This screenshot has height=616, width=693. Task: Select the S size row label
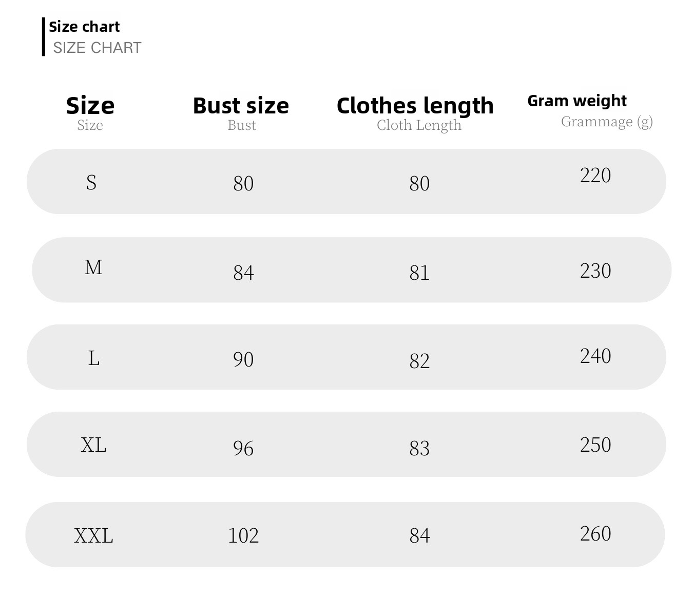(91, 182)
